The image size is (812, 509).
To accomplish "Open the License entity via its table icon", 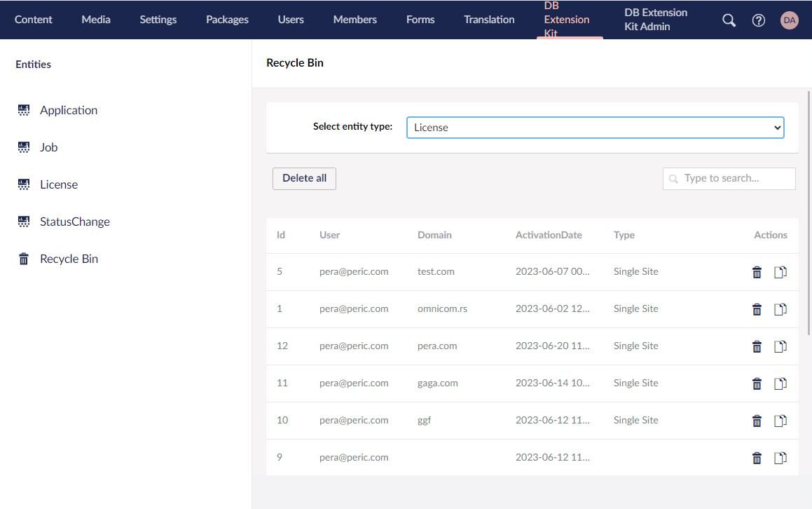I will pyautogui.click(x=23, y=184).
